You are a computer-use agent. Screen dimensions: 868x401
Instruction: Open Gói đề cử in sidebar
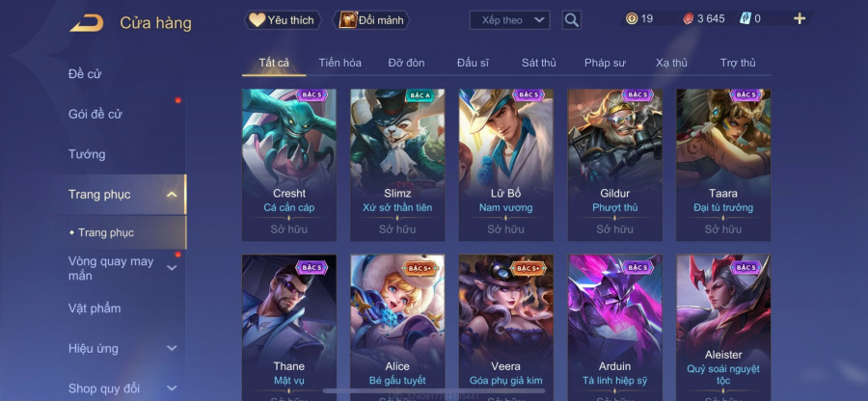pos(95,115)
